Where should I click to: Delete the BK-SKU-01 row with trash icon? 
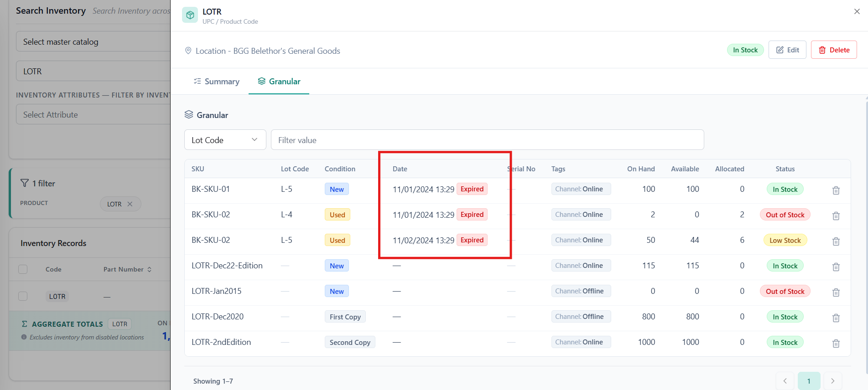pos(836,190)
